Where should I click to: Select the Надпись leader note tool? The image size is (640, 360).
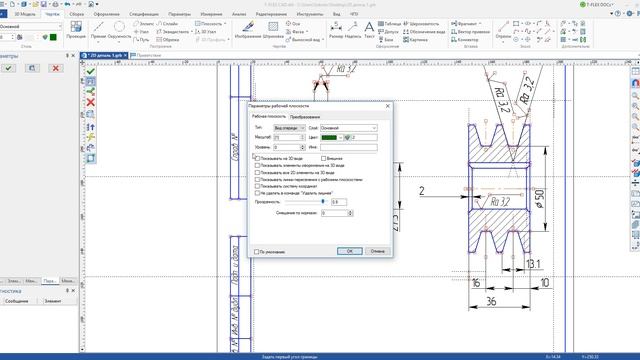353,30
